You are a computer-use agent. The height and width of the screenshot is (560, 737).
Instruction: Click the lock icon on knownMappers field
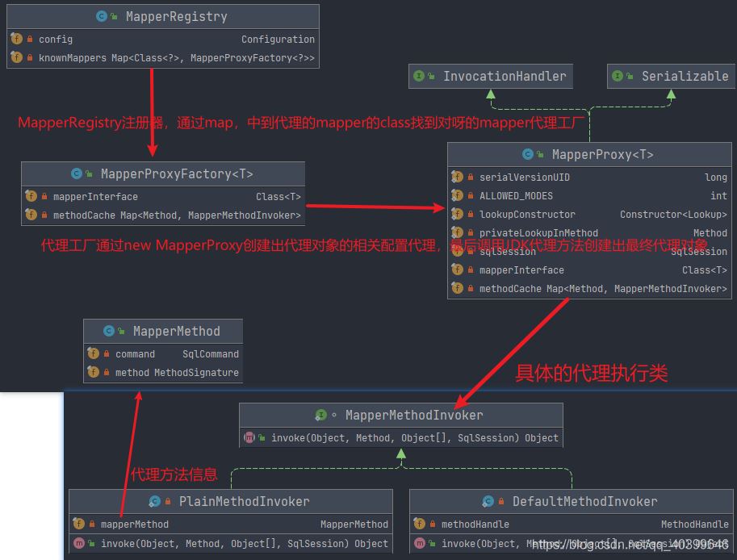point(28,57)
